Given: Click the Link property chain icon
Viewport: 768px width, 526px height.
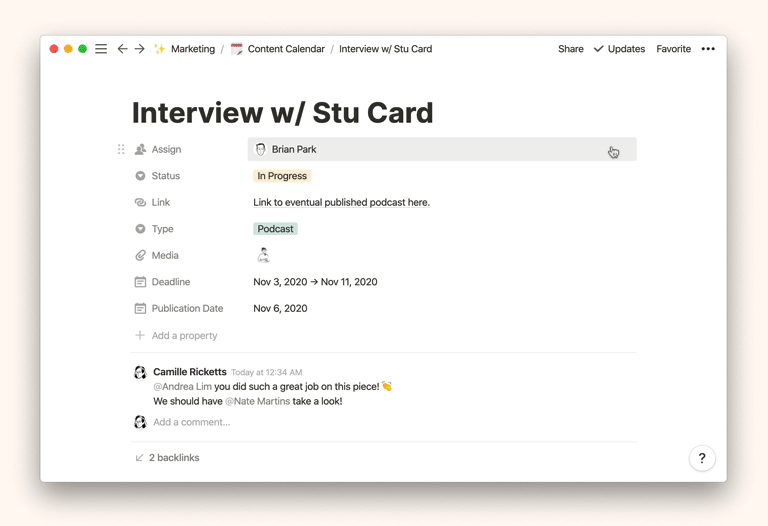Looking at the screenshot, I should coord(140,202).
